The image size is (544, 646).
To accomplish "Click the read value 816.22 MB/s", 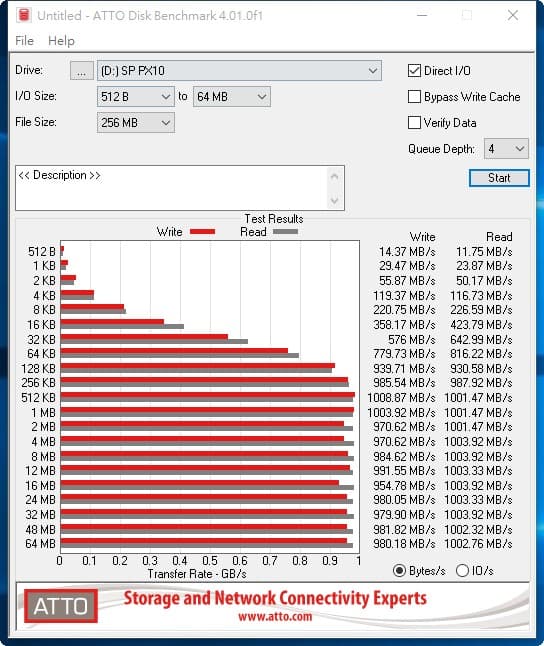I will point(481,354).
